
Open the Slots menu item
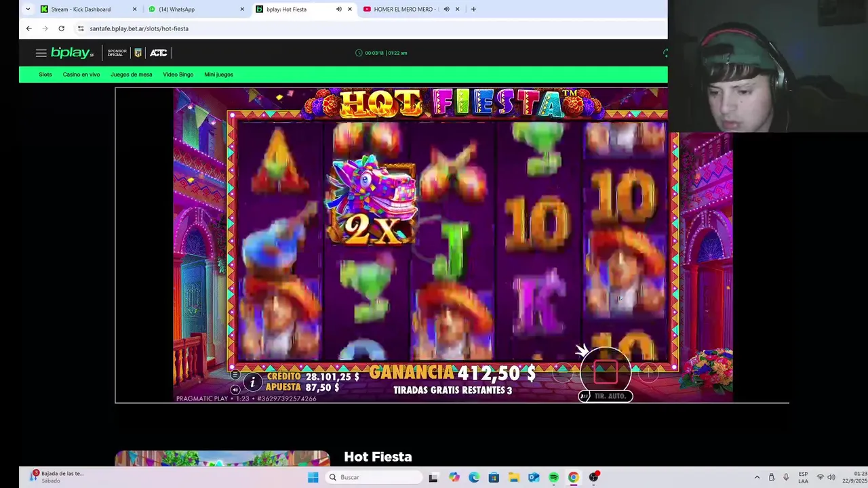tap(45, 75)
